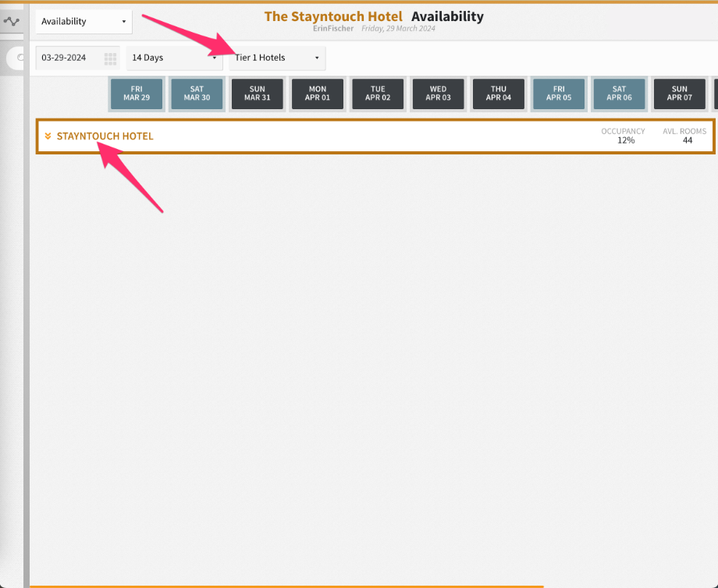Select the SUN MAR 31 date column
The image size is (718, 588).
[x=258, y=94]
